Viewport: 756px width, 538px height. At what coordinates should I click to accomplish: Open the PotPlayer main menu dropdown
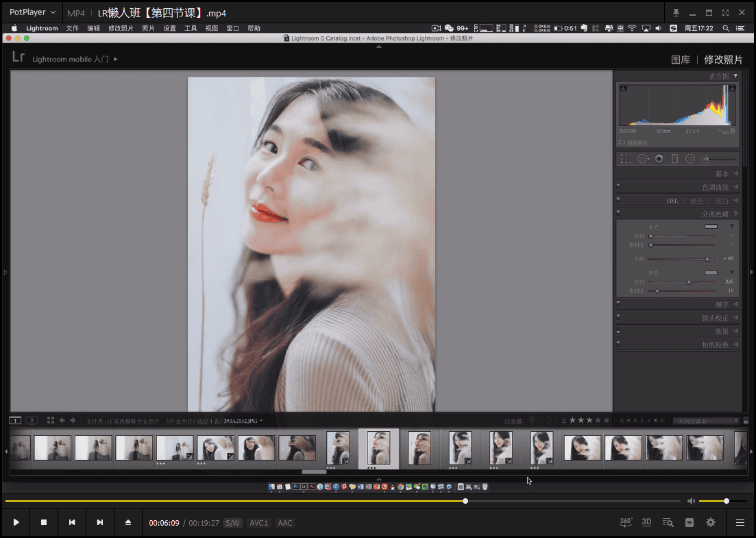(32, 12)
